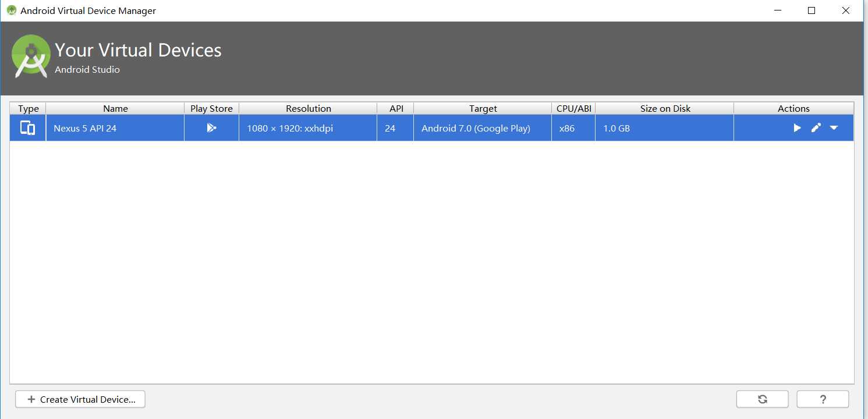Image resolution: width=868 pixels, height=419 pixels.
Task: Sort by the Name column header
Action: point(115,108)
